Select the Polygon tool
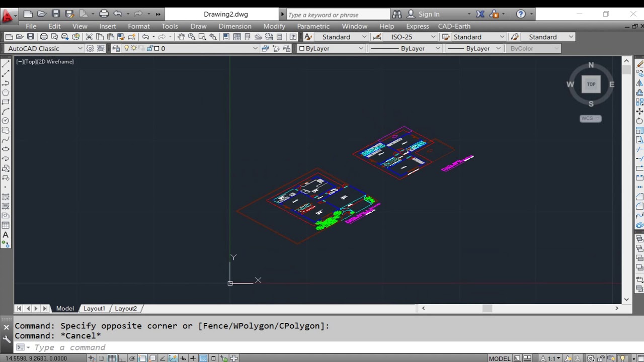The height and width of the screenshot is (362, 644). pyautogui.click(x=6, y=93)
